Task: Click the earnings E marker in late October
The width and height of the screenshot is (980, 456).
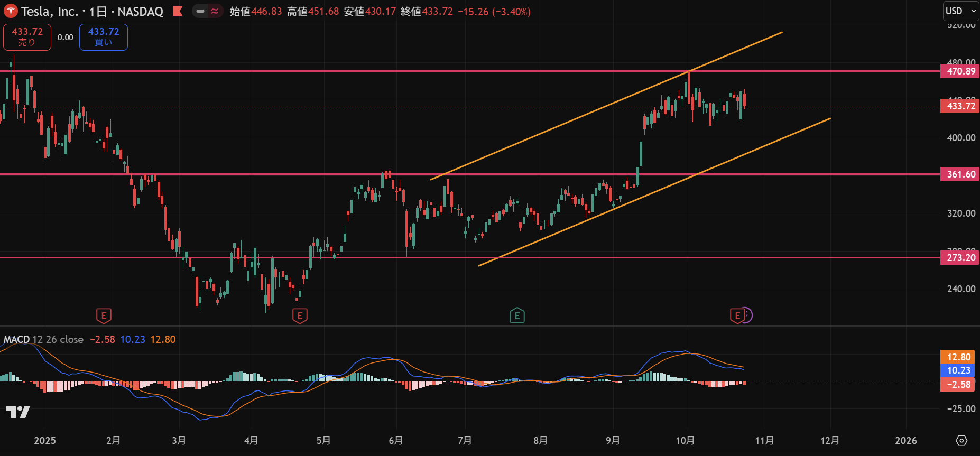Action: (737, 316)
